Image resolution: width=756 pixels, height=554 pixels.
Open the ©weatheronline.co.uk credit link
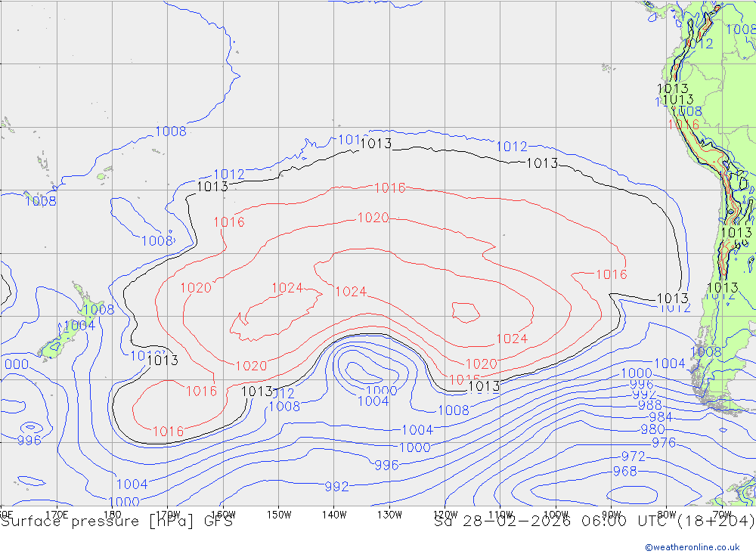click(x=692, y=547)
